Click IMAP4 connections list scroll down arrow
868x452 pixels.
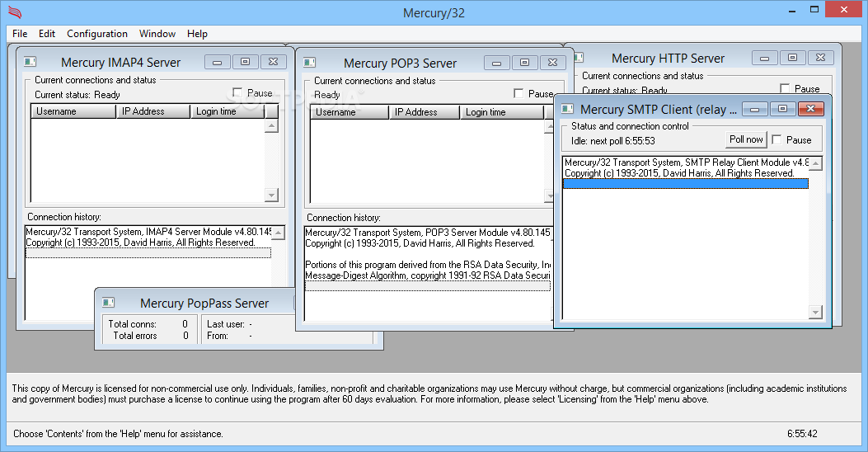271,195
